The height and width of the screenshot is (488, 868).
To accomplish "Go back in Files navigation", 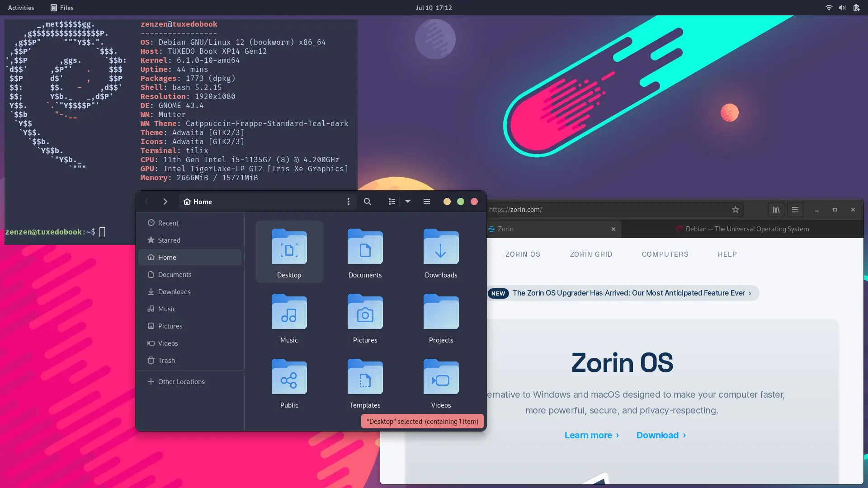I will click(x=147, y=202).
